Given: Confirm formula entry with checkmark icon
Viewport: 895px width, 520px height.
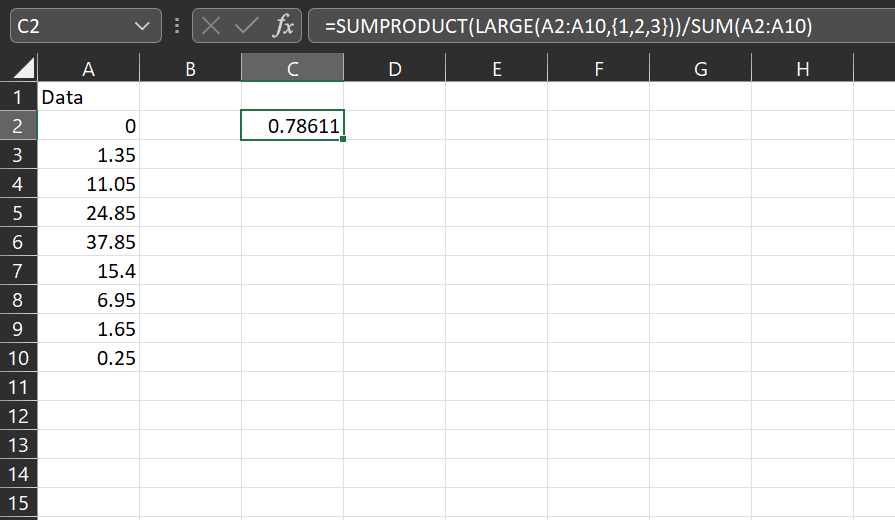Looking at the screenshot, I should tap(247, 26).
